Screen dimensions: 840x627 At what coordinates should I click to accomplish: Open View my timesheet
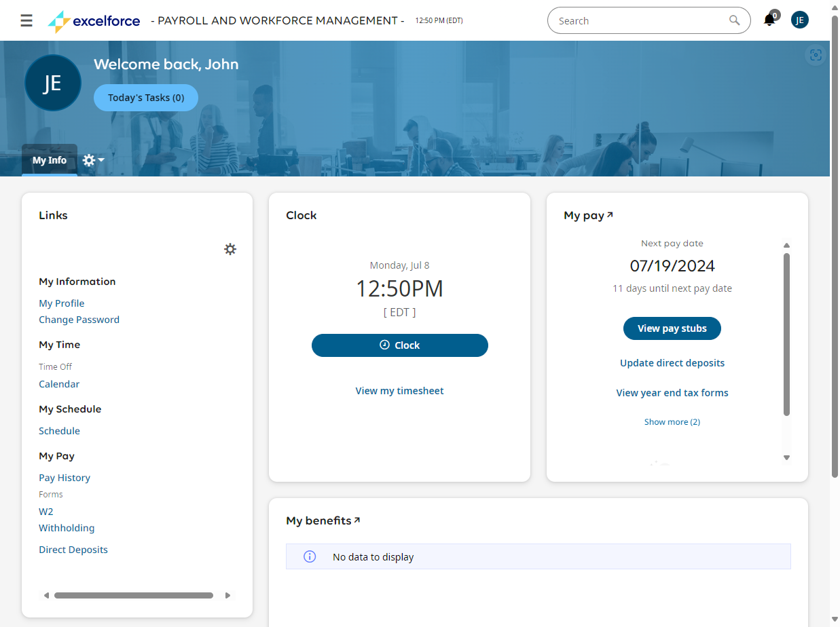[x=399, y=390]
